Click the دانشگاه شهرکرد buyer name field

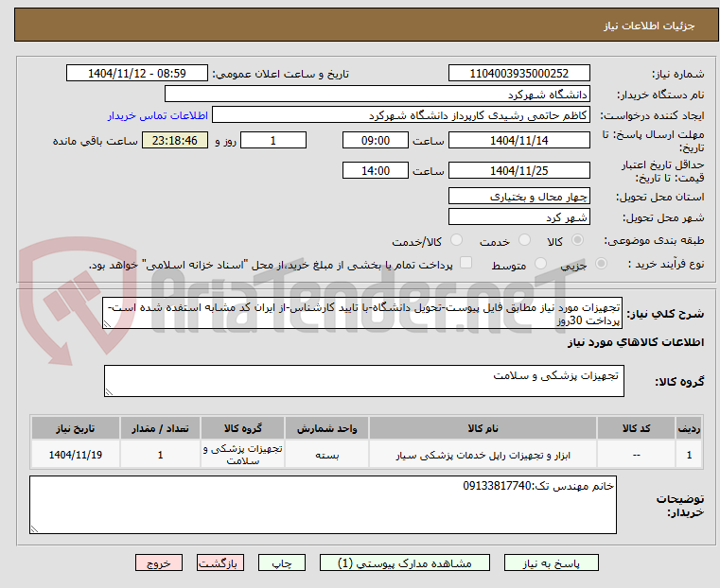click(x=377, y=95)
